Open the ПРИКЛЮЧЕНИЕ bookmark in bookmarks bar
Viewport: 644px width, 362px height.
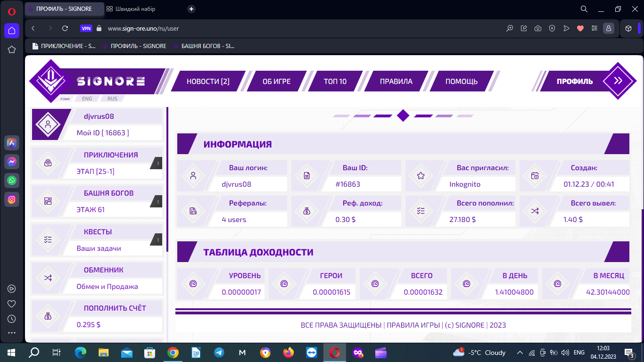coord(64,46)
